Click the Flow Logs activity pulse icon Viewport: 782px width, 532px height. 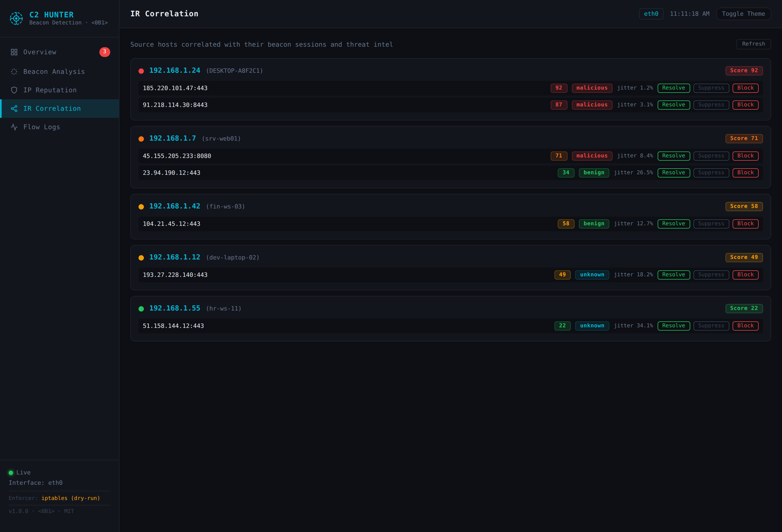tap(14, 127)
